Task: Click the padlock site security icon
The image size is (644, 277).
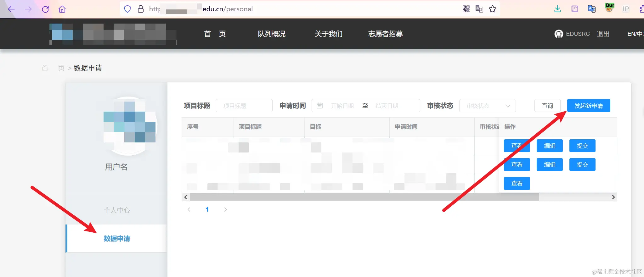Action: point(141,9)
